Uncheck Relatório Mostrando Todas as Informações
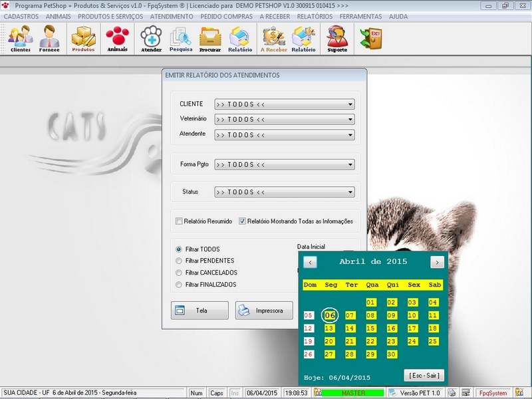 coord(242,221)
